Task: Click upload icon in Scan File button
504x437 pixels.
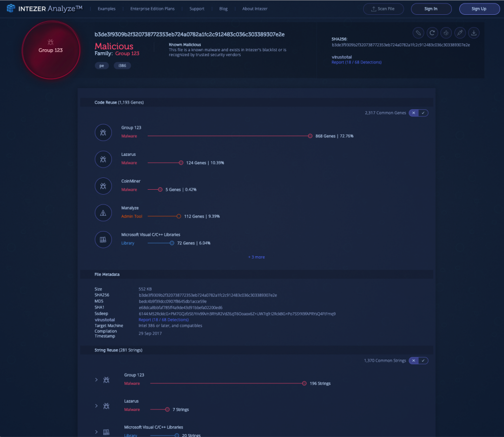Action: pyautogui.click(x=374, y=9)
